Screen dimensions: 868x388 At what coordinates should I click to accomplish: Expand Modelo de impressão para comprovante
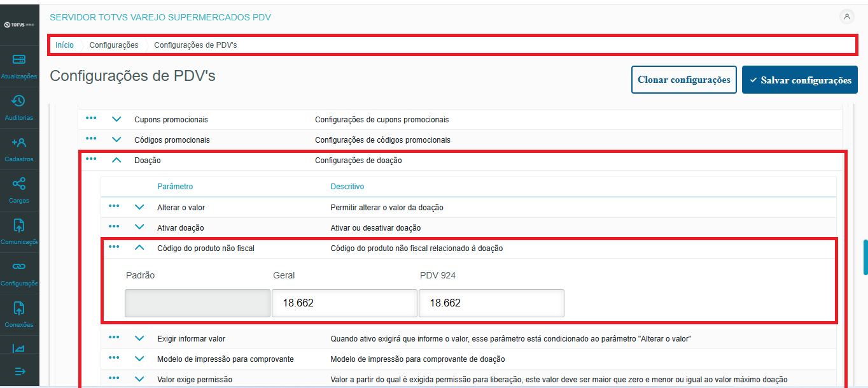click(139, 359)
